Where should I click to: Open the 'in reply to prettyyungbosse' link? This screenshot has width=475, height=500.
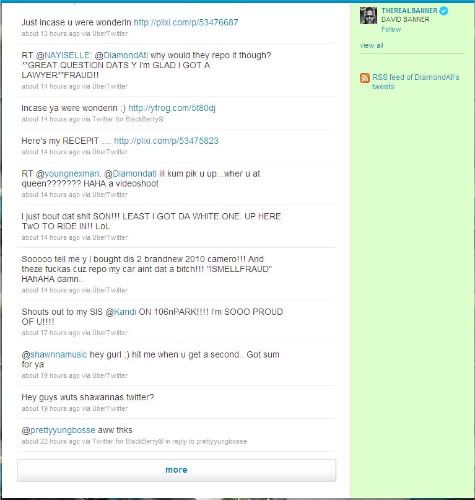206,442
